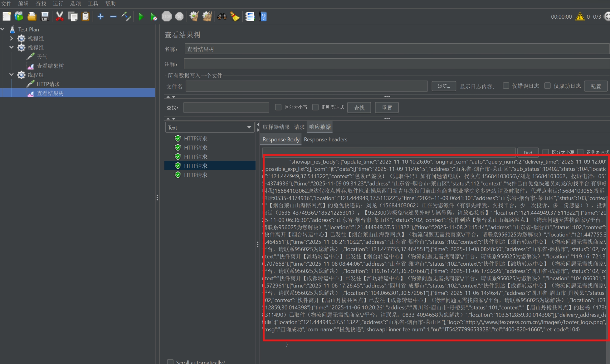Open the Help question mark icon
Screen dimensions: 610x364
(x=263, y=17)
